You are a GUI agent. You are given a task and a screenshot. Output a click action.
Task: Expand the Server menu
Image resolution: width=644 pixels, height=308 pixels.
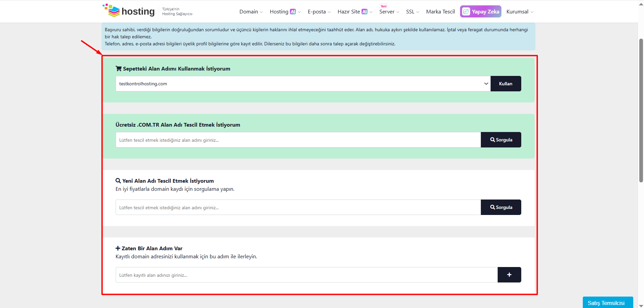pos(389,12)
